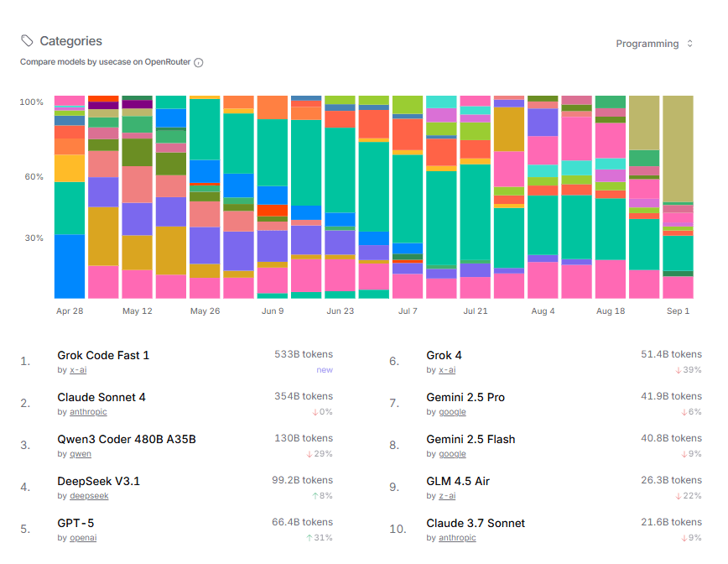
Task: Open the openai author link under GPT-5
Action: [x=82, y=538]
